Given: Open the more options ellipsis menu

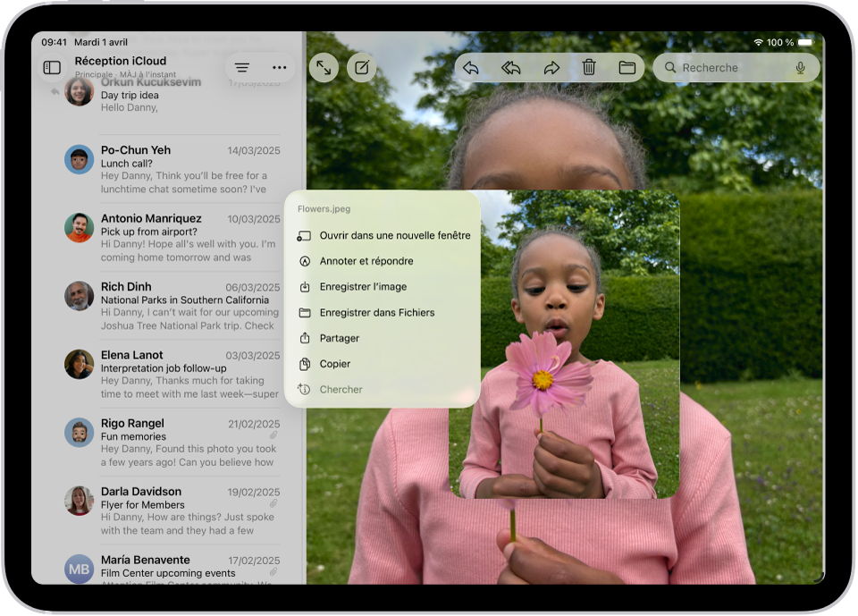Looking at the screenshot, I should click(x=279, y=67).
